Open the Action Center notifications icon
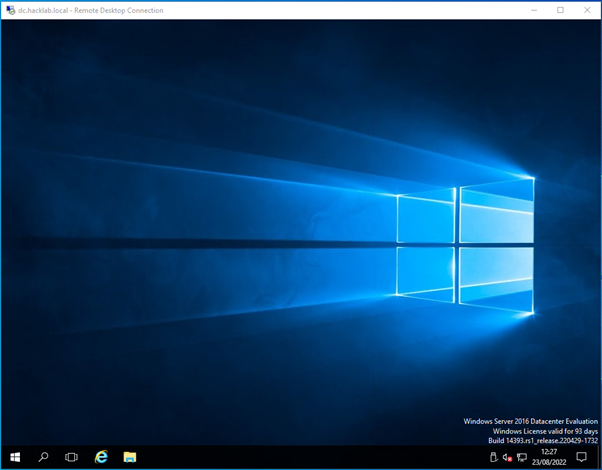The height and width of the screenshot is (470, 602). tap(581, 457)
